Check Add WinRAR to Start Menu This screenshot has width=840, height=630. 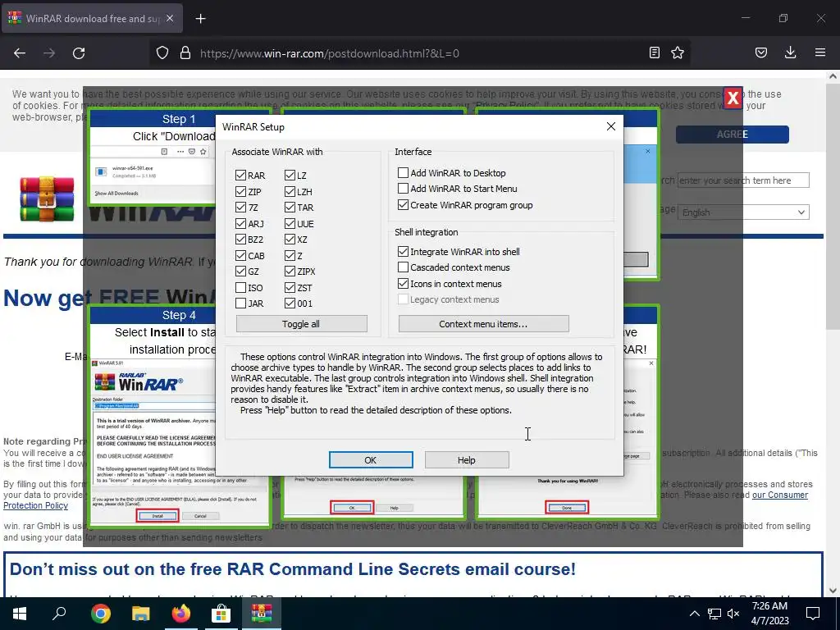pos(403,189)
